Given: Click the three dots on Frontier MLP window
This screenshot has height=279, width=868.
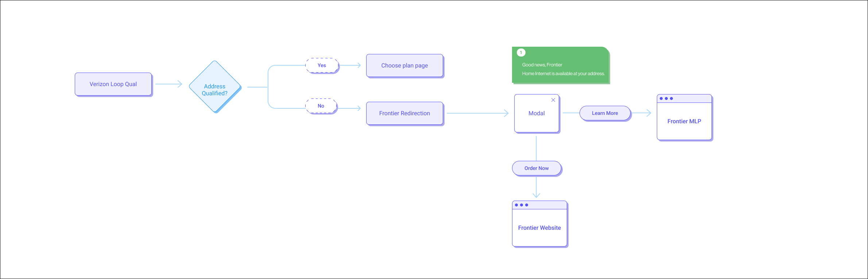Looking at the screenshot, I should tap(666, 98).
